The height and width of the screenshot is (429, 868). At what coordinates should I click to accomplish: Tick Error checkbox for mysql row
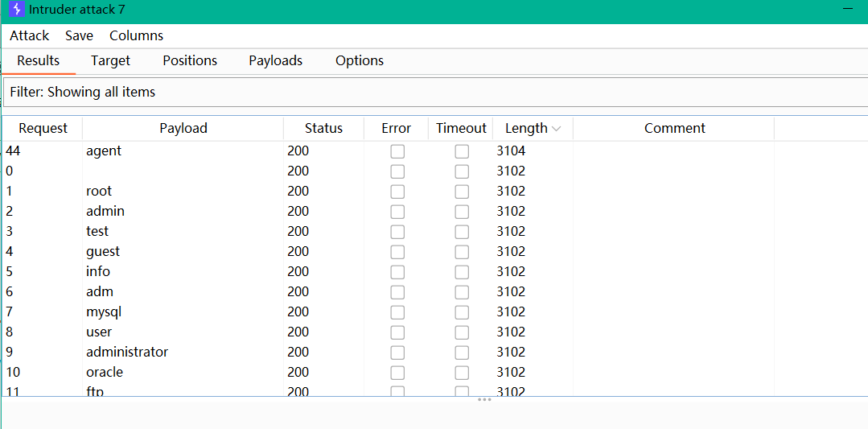tap(397, 312)
